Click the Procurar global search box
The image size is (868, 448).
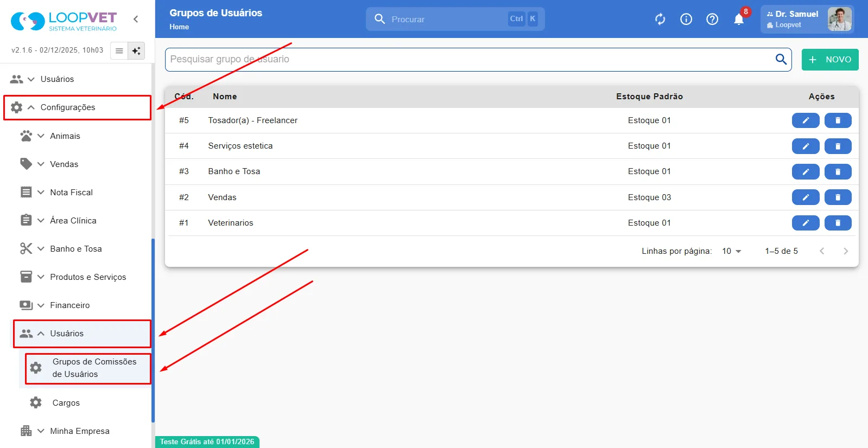point(455,19)
